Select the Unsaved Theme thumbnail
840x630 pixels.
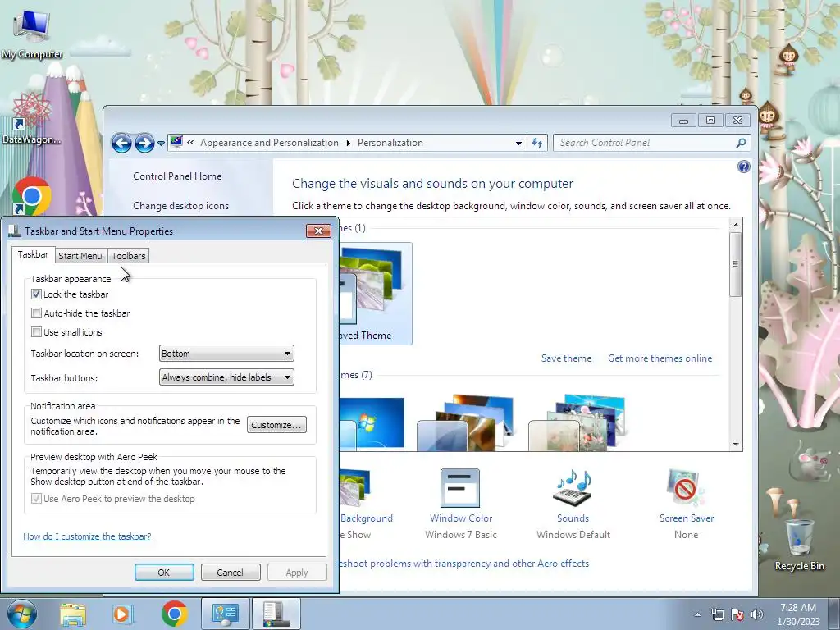[375, 293]
